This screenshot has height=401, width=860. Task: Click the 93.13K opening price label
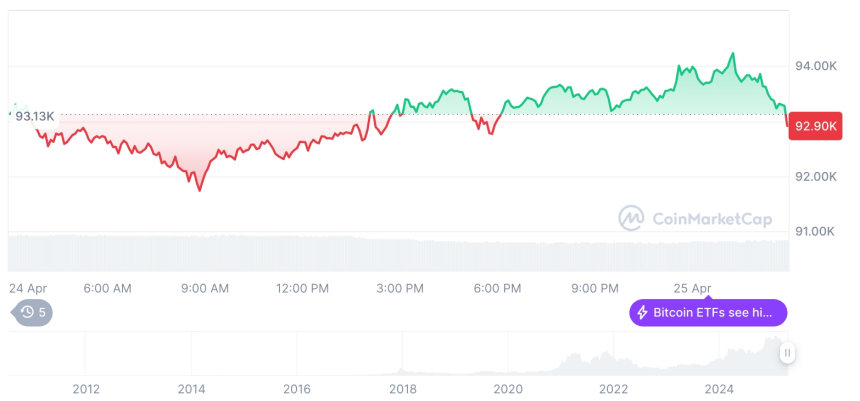[34, 117]
